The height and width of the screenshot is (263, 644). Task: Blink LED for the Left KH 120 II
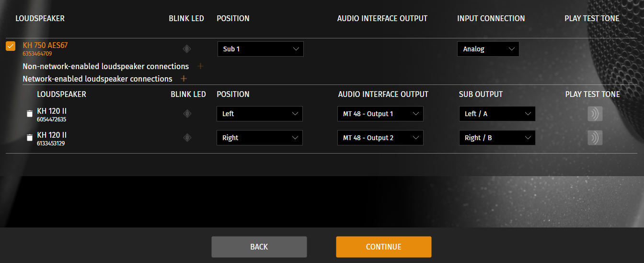pos(187,114)
